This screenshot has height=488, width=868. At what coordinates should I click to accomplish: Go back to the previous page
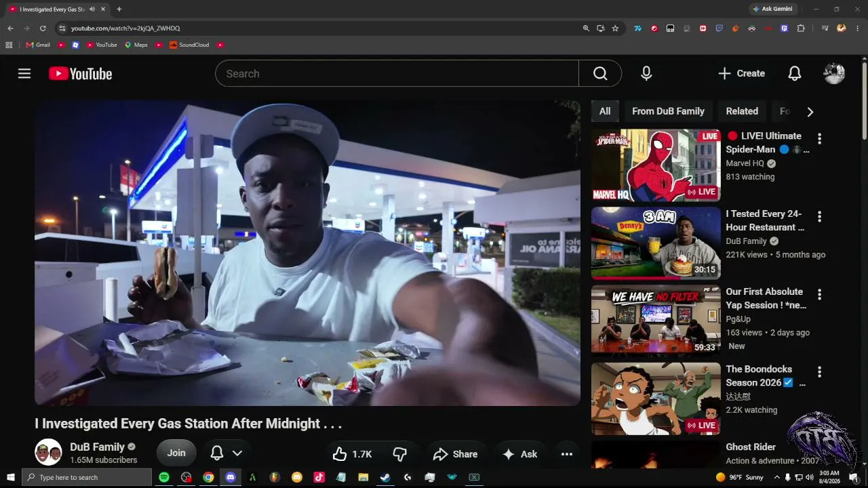[10, 28]
